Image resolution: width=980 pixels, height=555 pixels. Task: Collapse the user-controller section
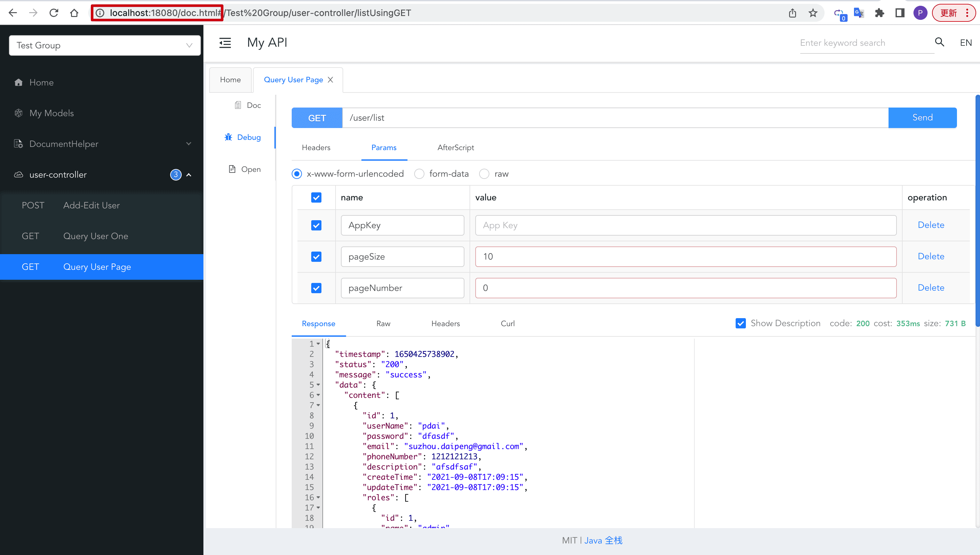188,174
